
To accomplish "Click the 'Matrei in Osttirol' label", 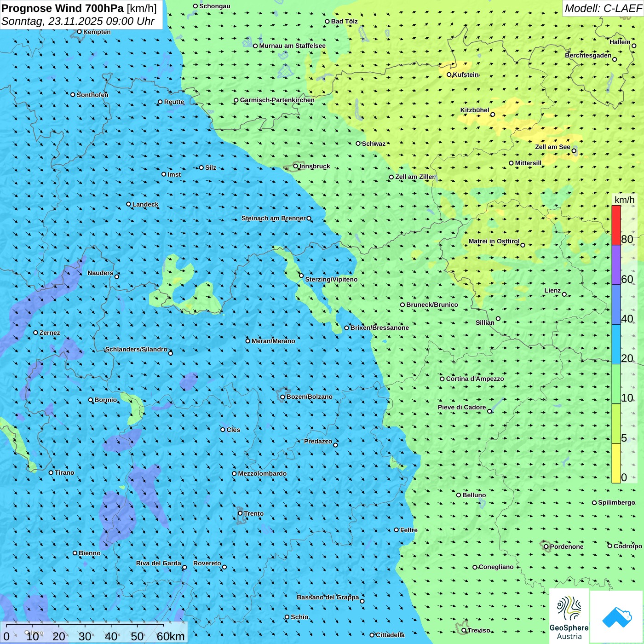I will pyautogui.click(x=494, y=241).
